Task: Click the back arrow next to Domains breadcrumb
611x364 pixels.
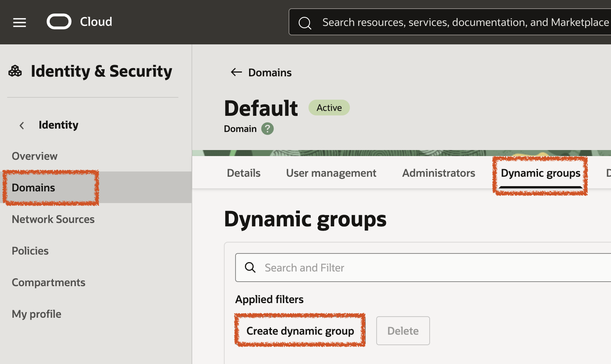Action: (x=236, y=72)
